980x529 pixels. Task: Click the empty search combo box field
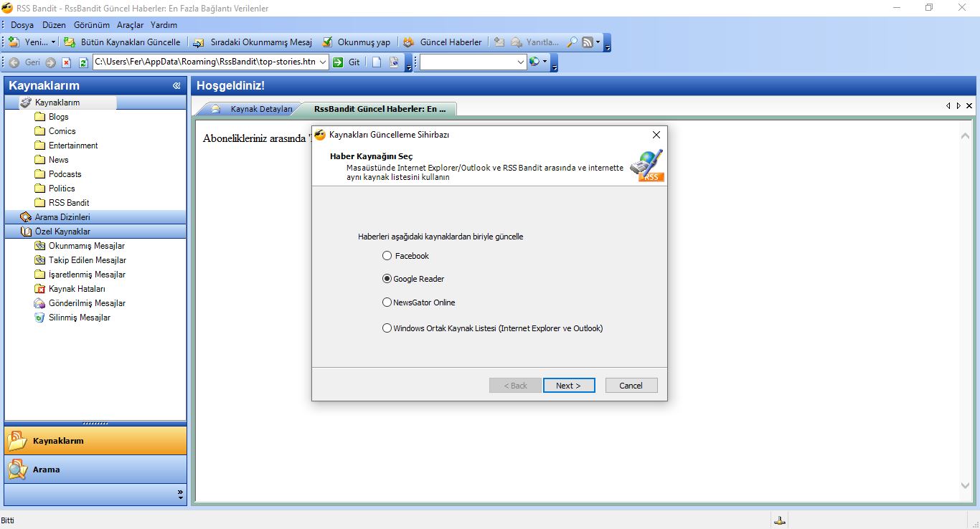click(x=468, y=62)
